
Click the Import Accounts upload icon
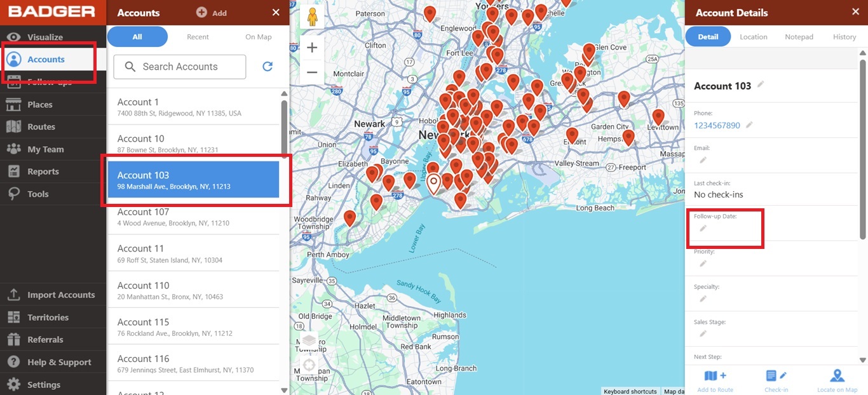14,295
